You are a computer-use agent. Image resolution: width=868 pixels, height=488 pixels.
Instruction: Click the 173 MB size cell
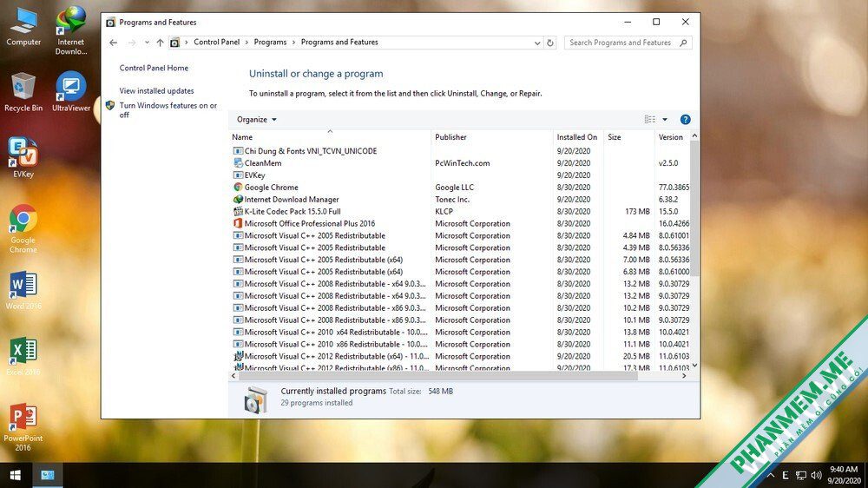pyautogui.click(x=637, y=212)
